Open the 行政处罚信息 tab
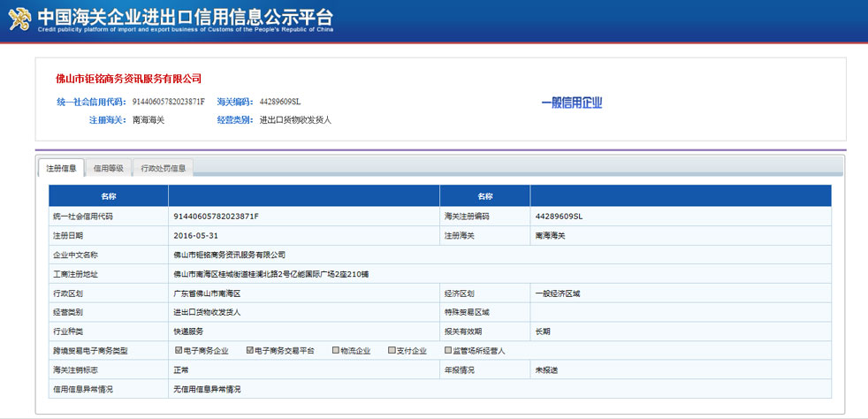The width and height of the screenshot is (868, 419). (x=164, y=168)
